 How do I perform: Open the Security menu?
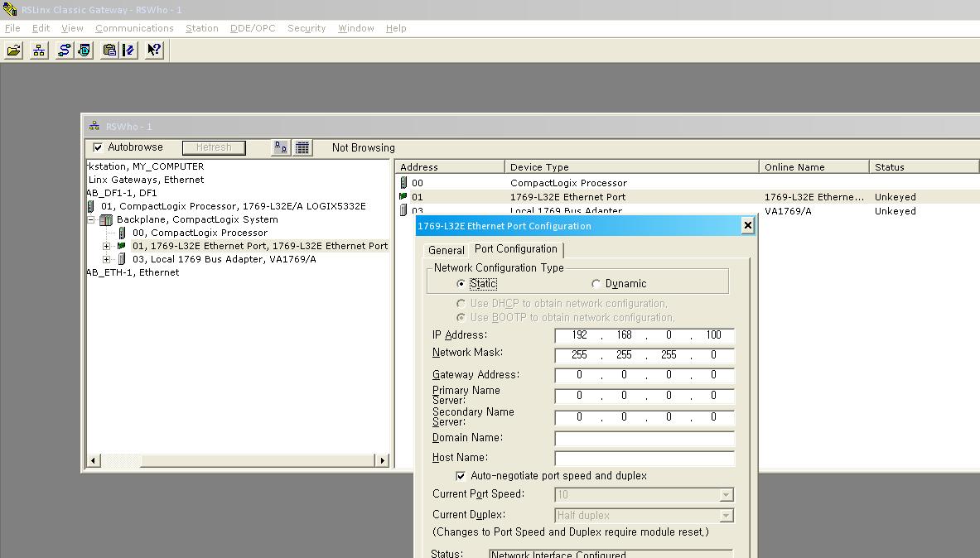[x=307, y=28]
